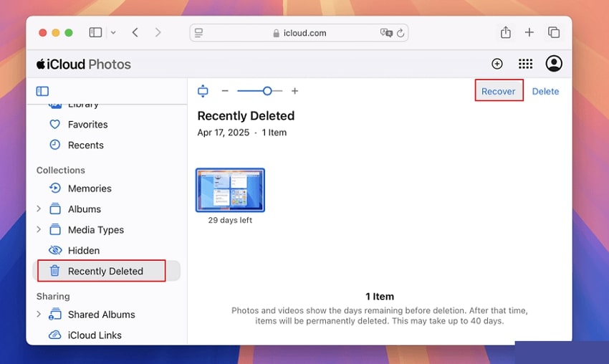Open the iCloud apps grid icon
This screenshot has height=364, width=609.
coord(525,64)
